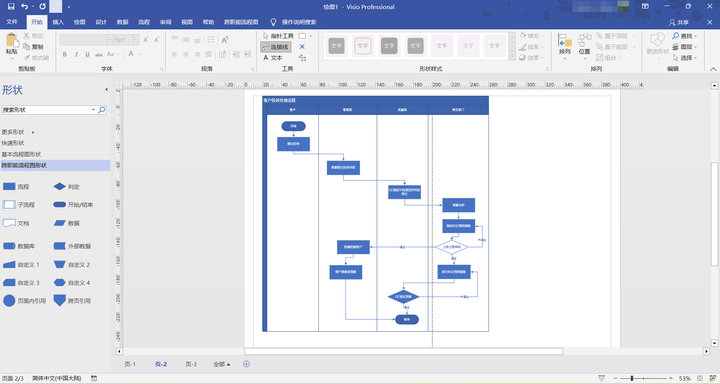Toggle Bold formatting
Image resolution: width=720 pixels, height=384 pixels.
point(65,54)
